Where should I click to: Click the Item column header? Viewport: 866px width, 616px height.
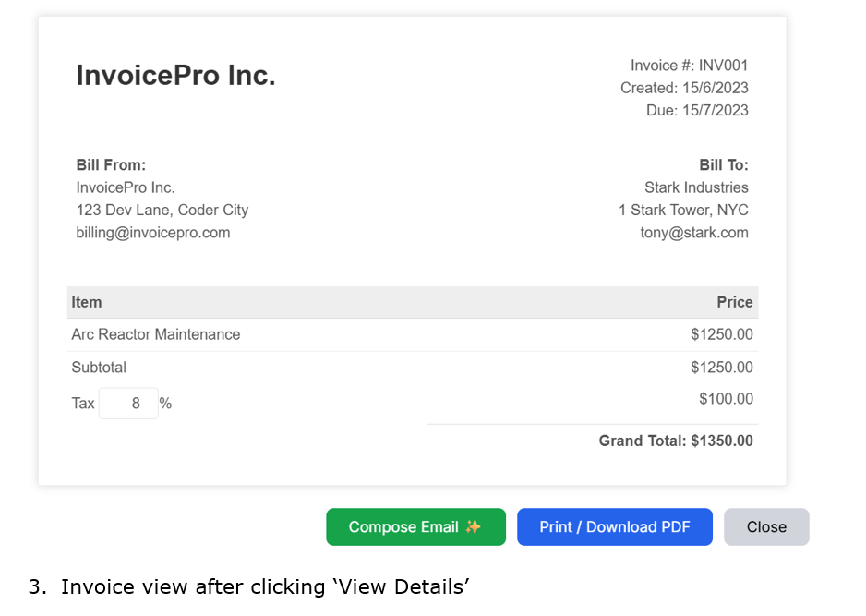coord(87,302)
